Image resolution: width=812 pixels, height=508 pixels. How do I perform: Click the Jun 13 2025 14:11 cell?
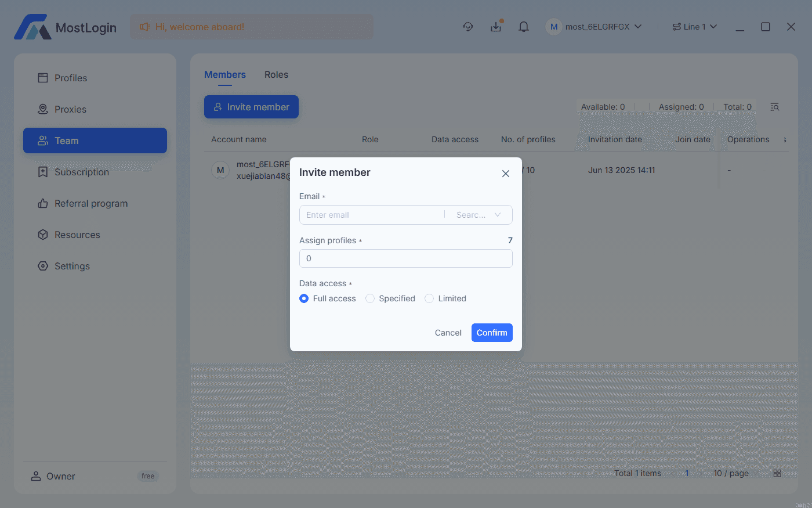click(x=622, y=170)
